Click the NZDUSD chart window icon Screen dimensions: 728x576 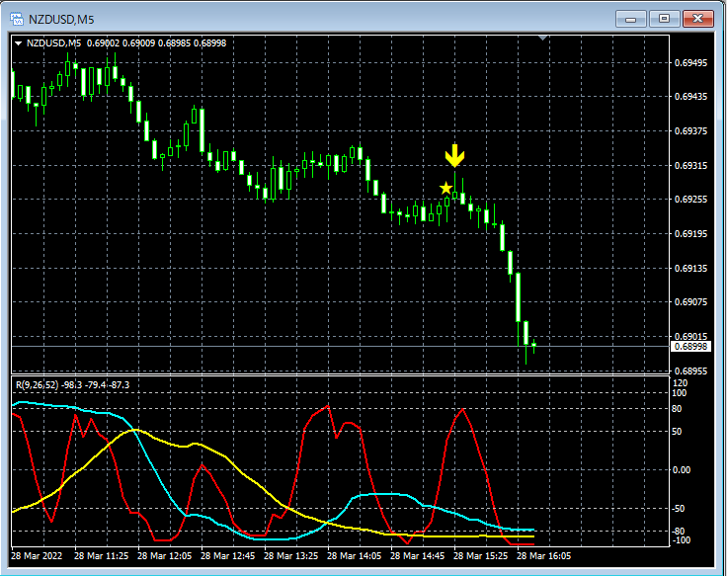pos(17,18)
